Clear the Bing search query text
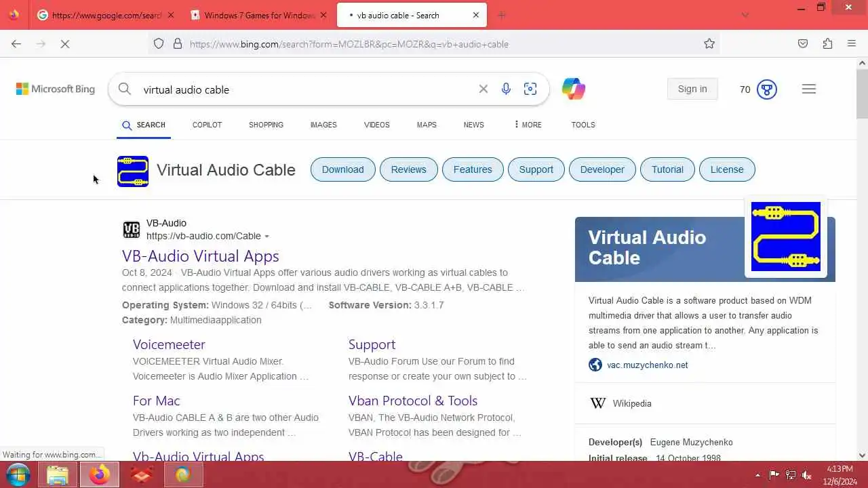This screenshot has width=868, height=488. coord(484,89)
